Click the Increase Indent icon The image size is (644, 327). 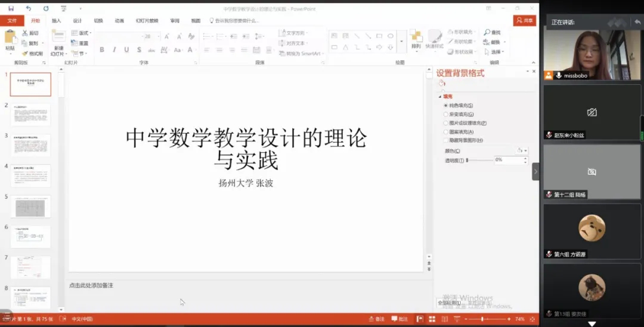(246, 36)
